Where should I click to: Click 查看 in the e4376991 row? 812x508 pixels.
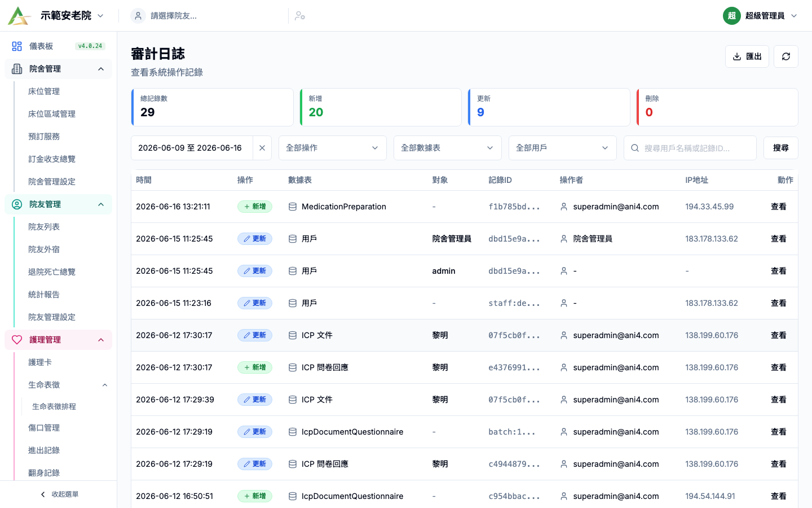(779, 367)
